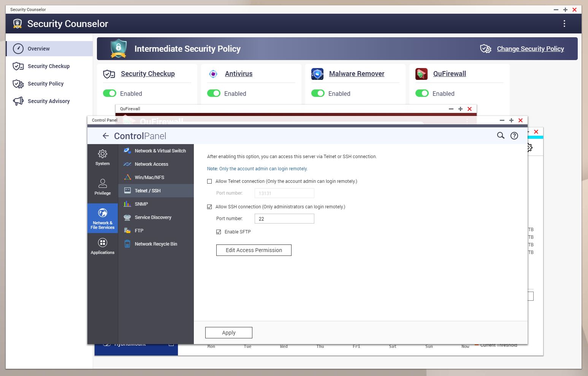Open Security Counselor three-dot menu
The image size is (588, 376).
(x=564, y=24)
